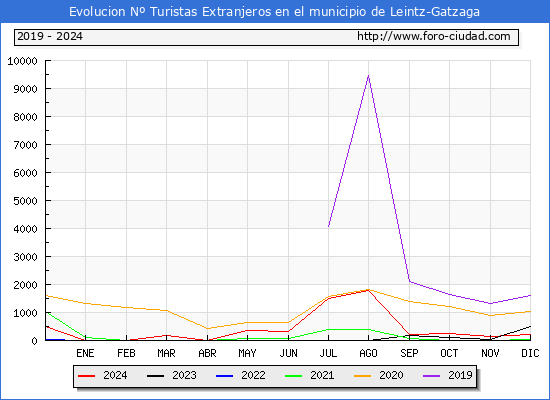Viewport: 550px width, 400px height.
Task: Click the purple 2019 line end at DIC
Action: [x=530, y=295]
